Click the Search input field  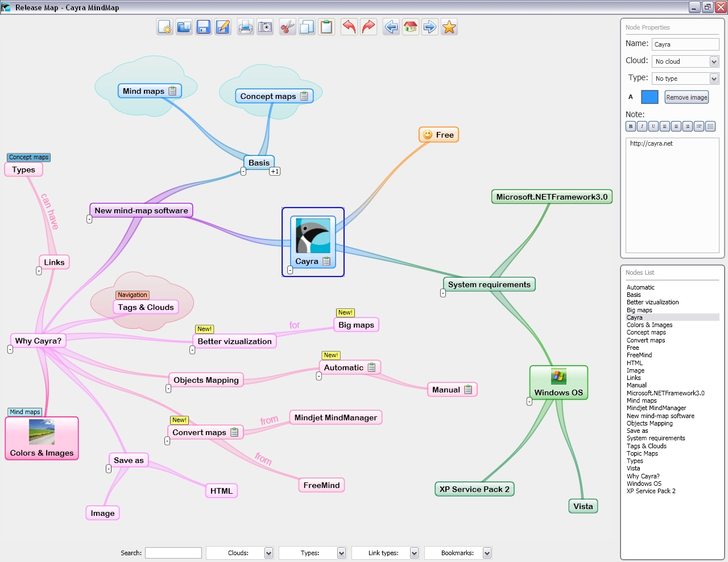(x=173, y=553)
